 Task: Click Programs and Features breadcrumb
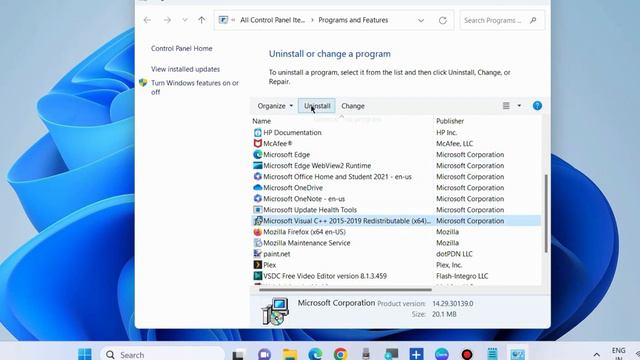tap(353, 20)
